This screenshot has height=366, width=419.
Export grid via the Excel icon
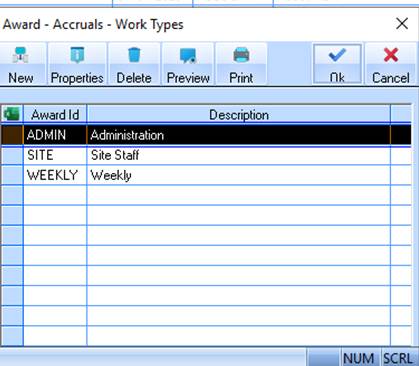pos(12,114)
